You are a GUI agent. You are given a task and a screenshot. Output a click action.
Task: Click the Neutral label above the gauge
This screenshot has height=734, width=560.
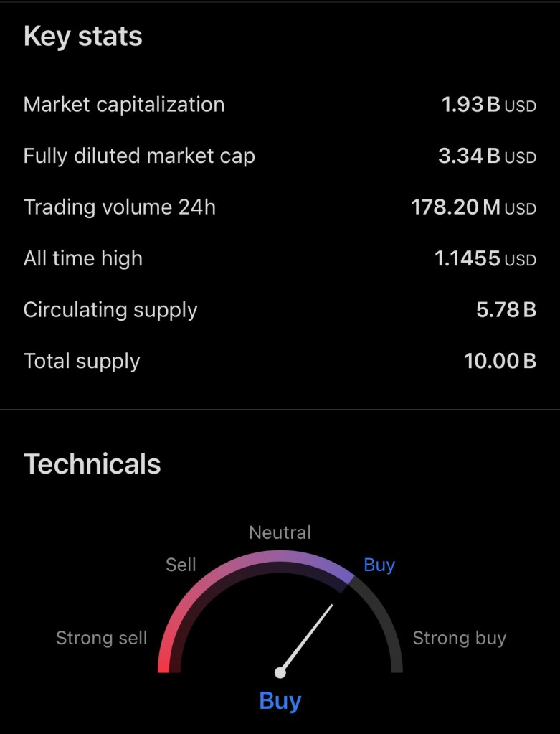pyautogui.click(x=280, y=532)
